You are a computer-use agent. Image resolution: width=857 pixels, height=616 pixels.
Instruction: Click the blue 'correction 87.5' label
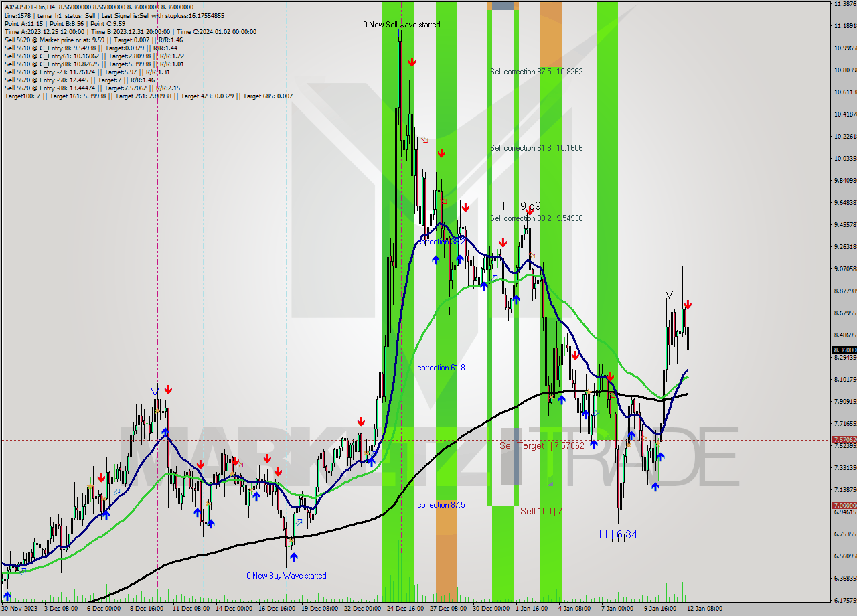tap(441, 505)
